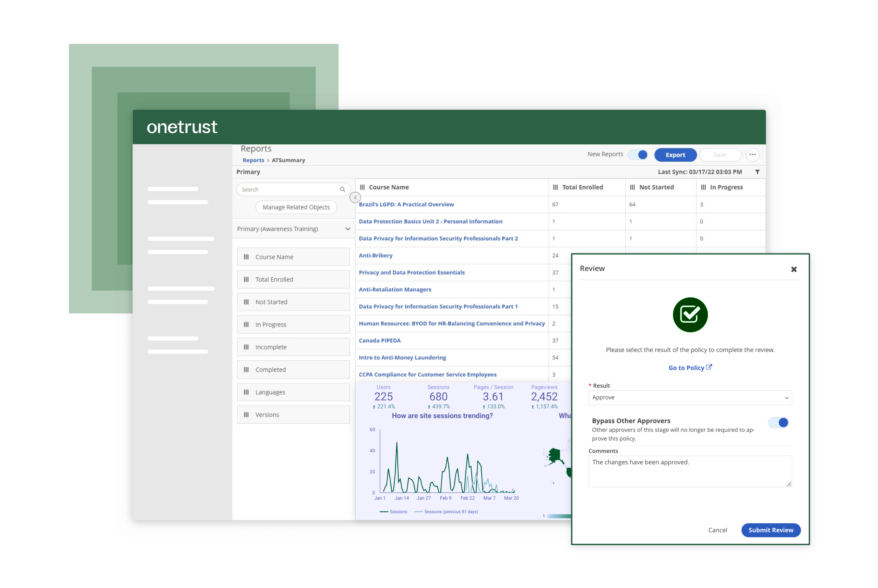Open Data Protection Basics Unit 2 course
The width and height of the screenshot is (878, 588).
[430, 221]
